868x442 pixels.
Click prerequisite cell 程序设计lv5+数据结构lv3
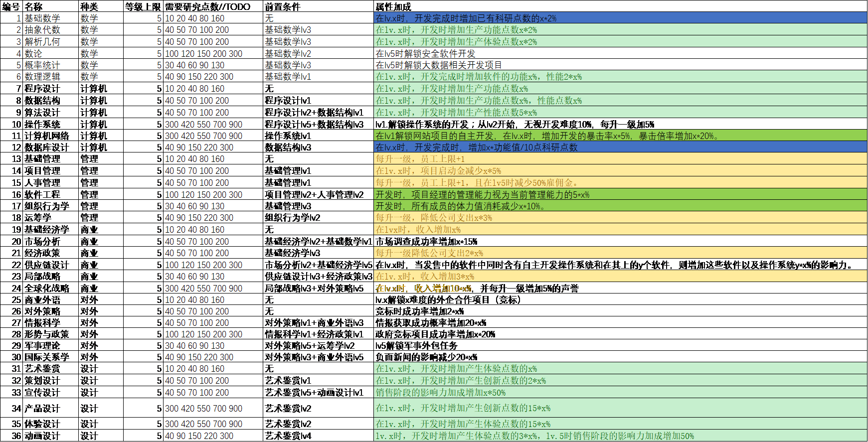(318, 124)
